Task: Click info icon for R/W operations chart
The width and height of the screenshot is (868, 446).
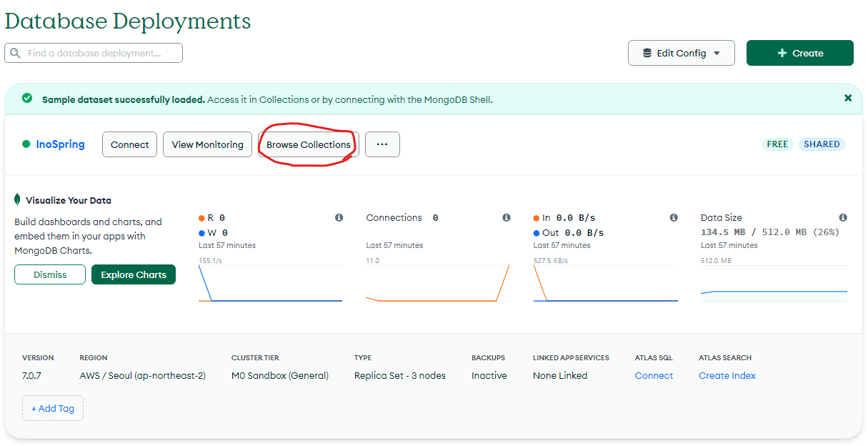Action: pos(339,217)
